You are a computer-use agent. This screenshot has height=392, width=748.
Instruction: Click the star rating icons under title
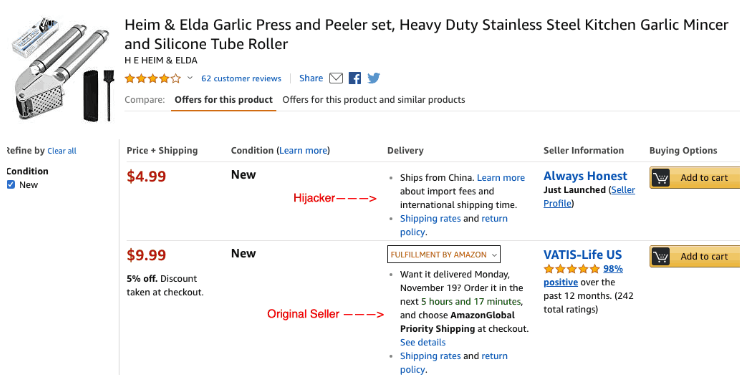[153, 78]
